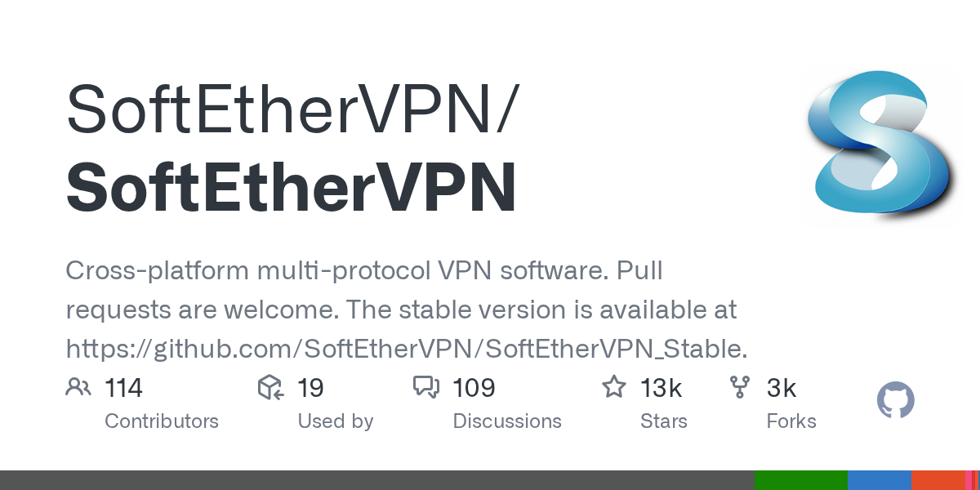The image size is (980, 490).
Task: Select the 109 discussions count
Action: tap(474, 388)
